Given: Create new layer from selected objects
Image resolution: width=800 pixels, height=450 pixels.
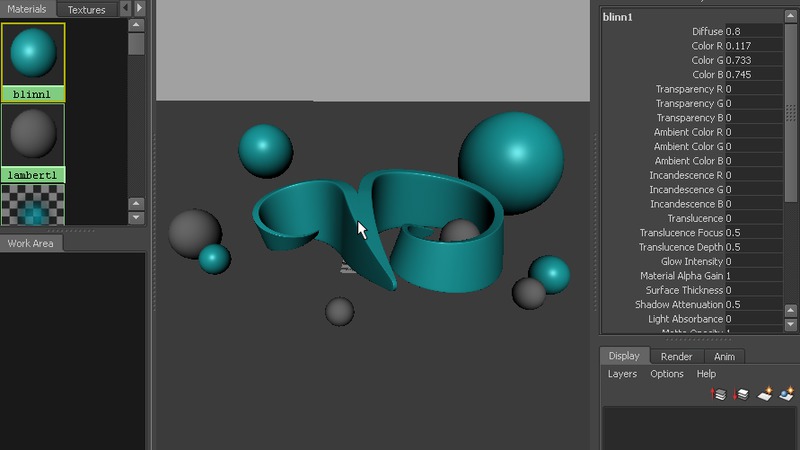Looking at the screenshot, I should coord(786,395).
